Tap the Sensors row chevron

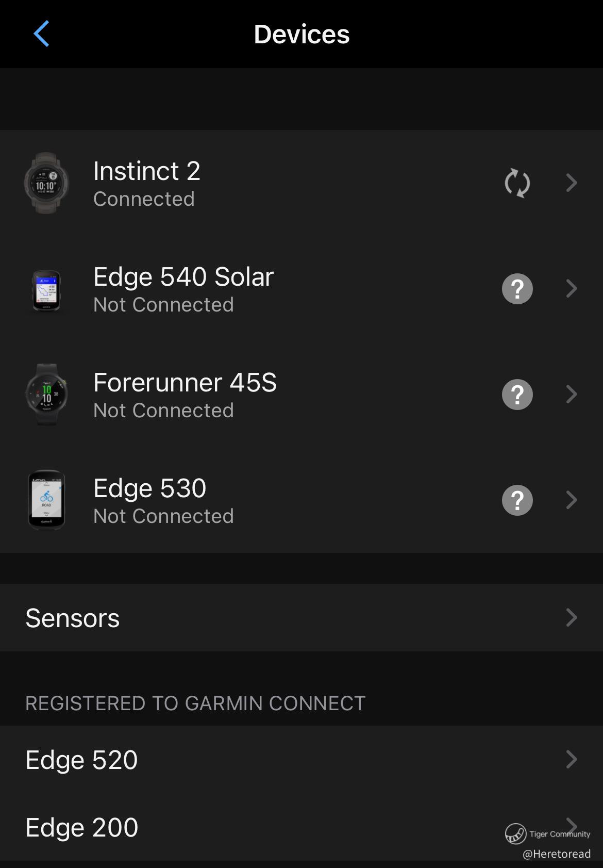click(571, 618)
